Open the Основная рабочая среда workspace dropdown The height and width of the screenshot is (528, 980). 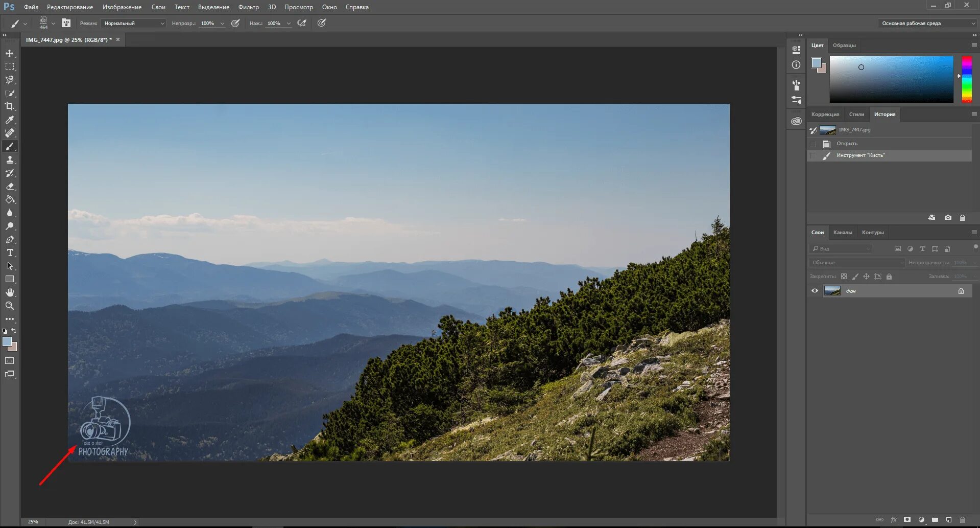pos(927,23)
